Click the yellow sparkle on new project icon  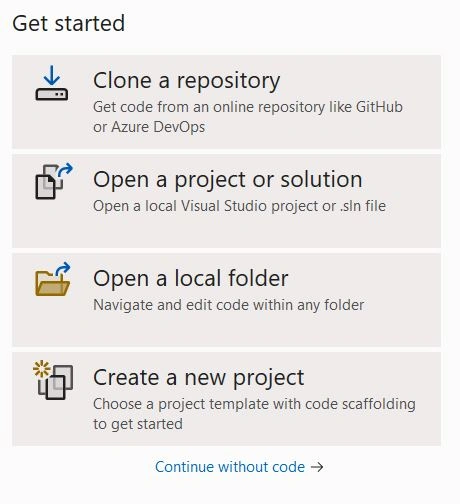(x=42, y=369)
